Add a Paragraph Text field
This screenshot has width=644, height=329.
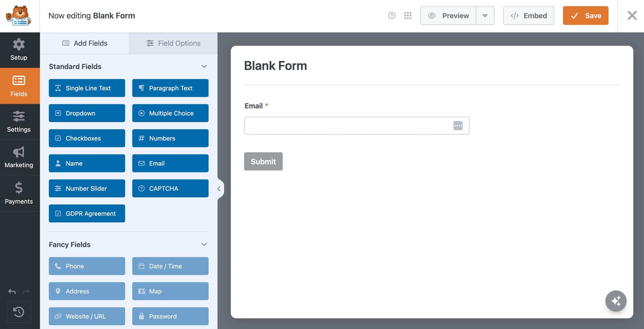coord(170,88)
